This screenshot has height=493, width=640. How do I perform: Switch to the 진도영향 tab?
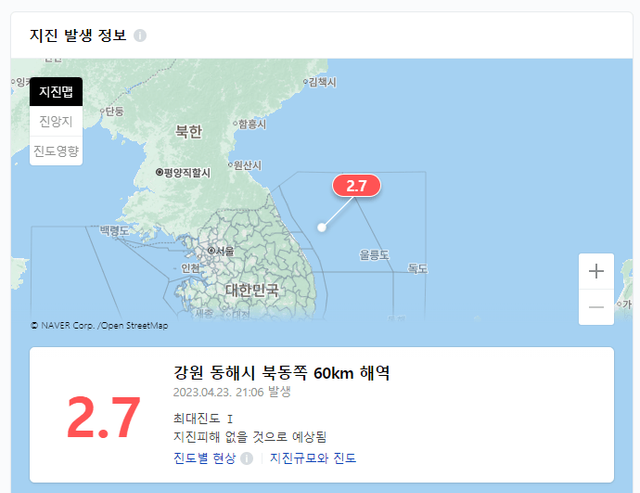pyautogui.click(x=56, y=151)
